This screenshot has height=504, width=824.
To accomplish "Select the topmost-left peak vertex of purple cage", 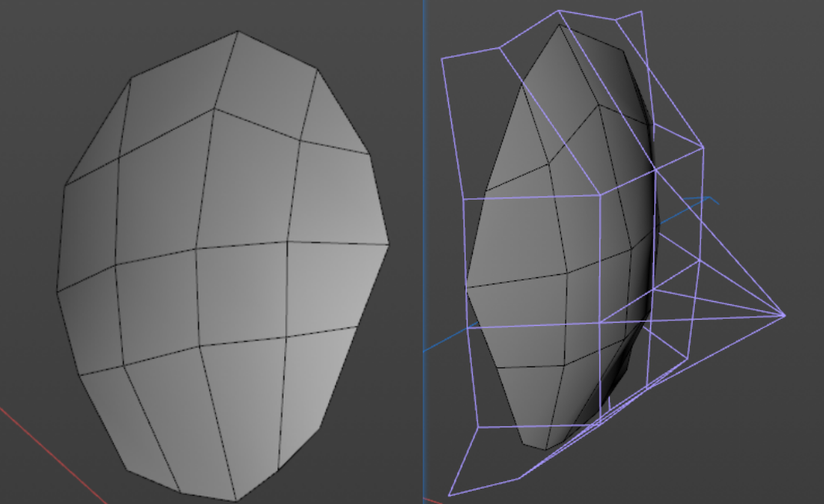I will click(x=559, y=11).
